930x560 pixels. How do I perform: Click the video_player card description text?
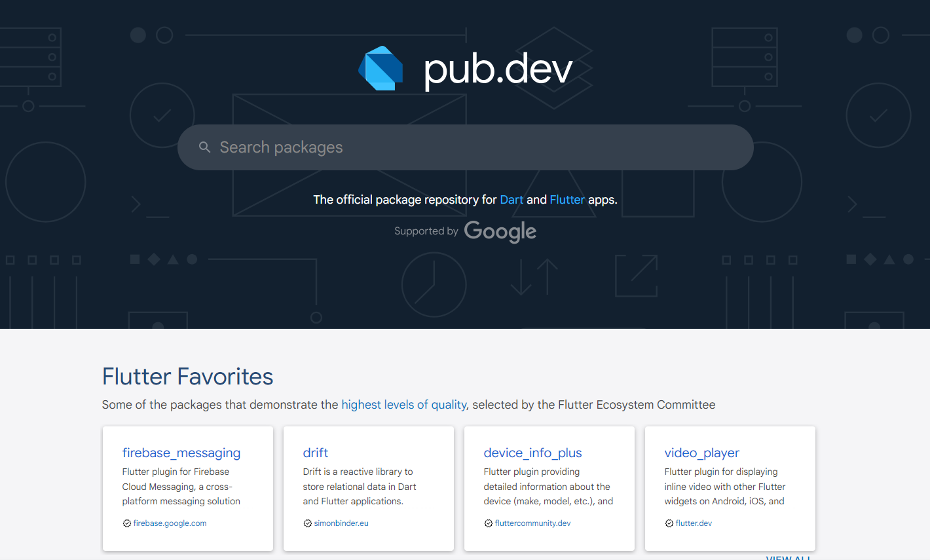tap(725, 487)
